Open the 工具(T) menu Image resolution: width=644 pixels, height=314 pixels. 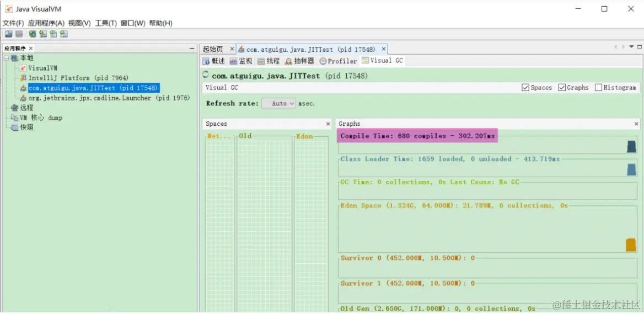(x=106, y=23)
